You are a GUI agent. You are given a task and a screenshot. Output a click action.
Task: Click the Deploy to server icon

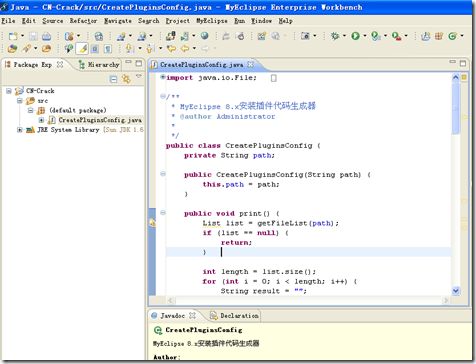[171, 36]
